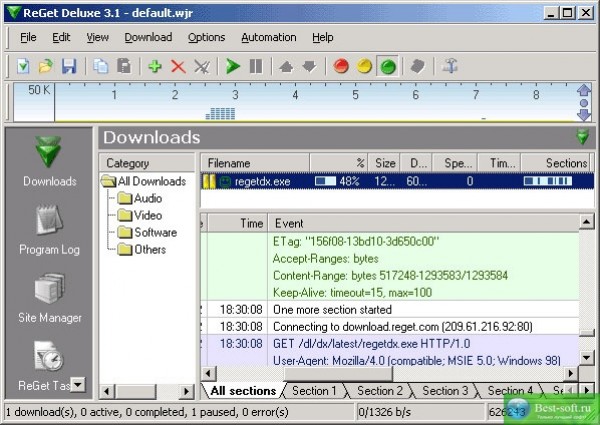Screen dimensions: 600x425
Task: Sort by the Sections column header
Action: [x=555, y=163]
